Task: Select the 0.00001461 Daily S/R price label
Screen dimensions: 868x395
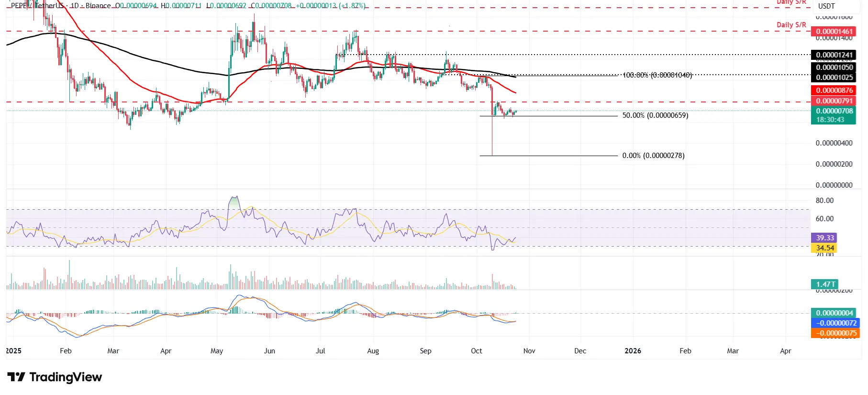Action: [833, 32]
